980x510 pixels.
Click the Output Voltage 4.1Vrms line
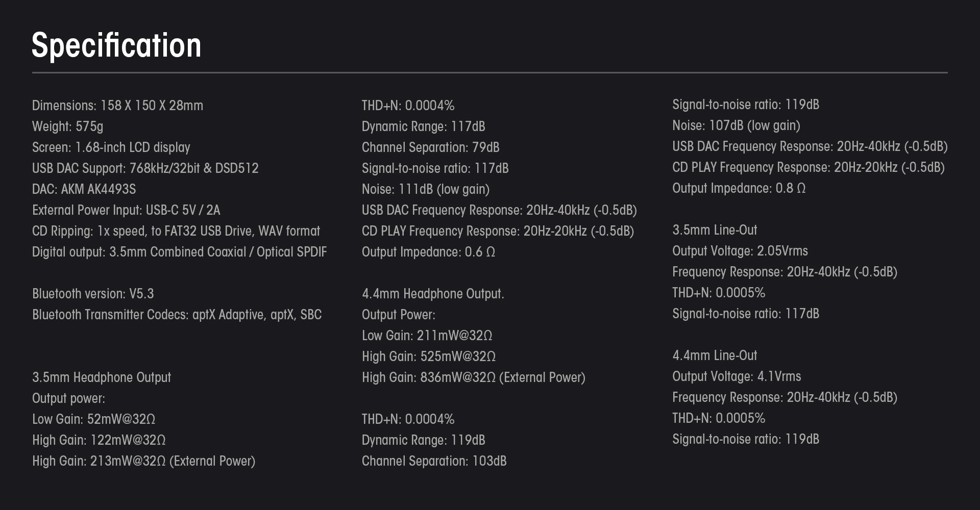coord(737,376)
